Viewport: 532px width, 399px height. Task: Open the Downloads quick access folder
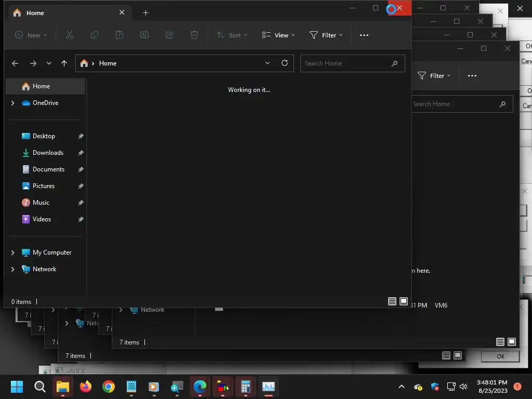47,153
